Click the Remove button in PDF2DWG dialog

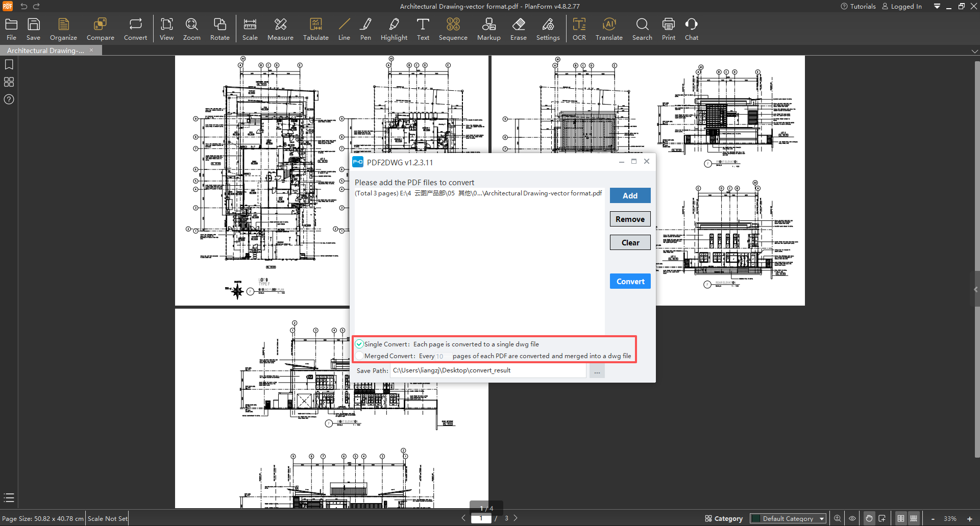[x=630, y=219]
